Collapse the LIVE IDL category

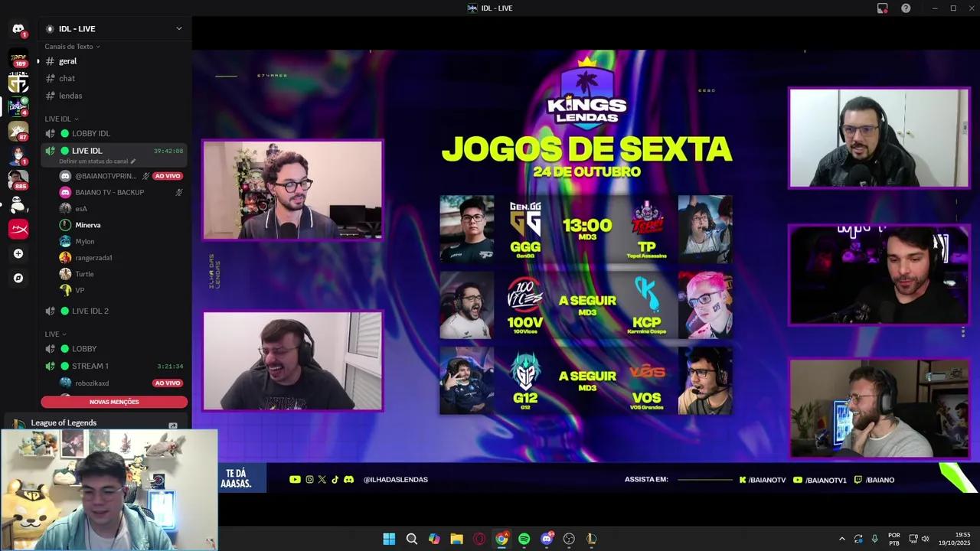click(x=61, y=119)
